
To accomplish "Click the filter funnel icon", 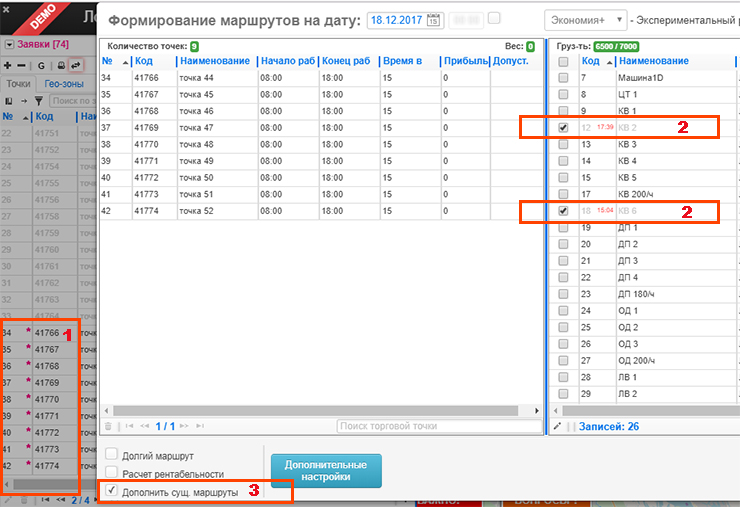I will click(x=39, y=101).
